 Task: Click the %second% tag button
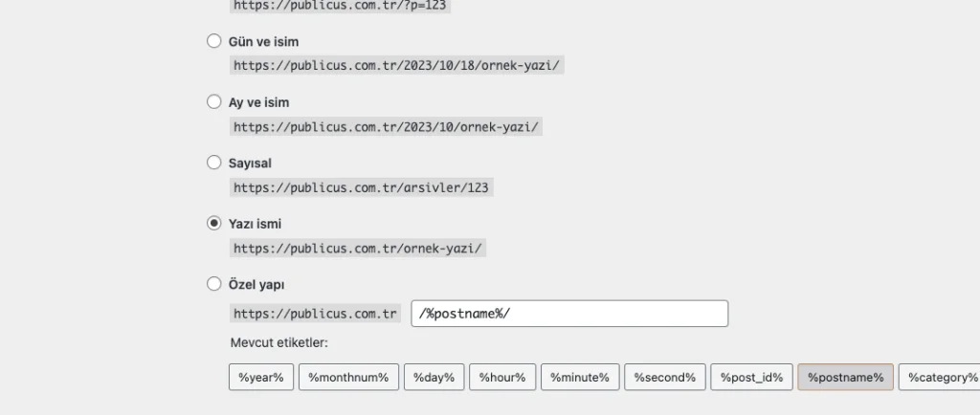(x=666, y=377)
